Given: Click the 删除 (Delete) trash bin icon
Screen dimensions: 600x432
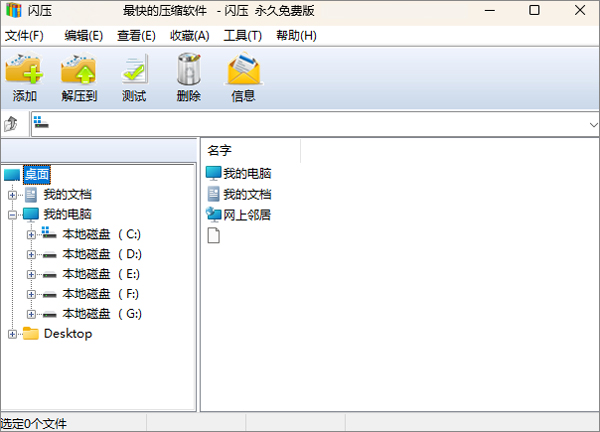Looking at the screenshot, I should click(189, 69).
